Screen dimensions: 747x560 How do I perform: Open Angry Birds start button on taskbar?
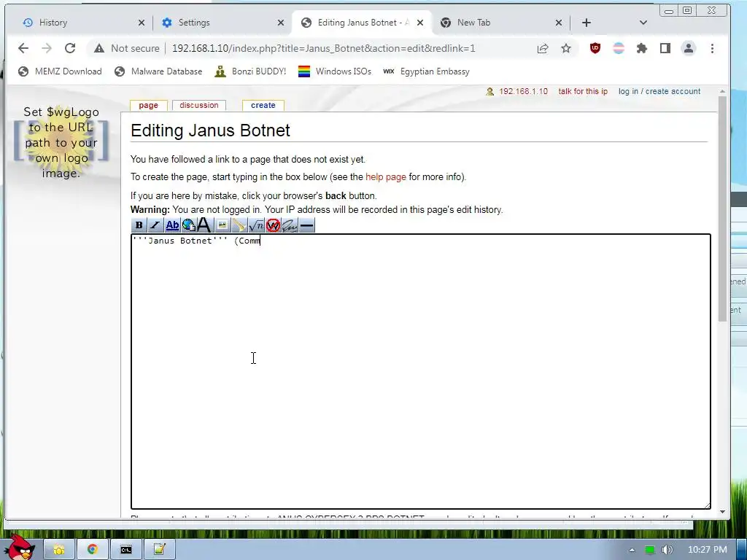pyautogui.click(x=18, y=548)
